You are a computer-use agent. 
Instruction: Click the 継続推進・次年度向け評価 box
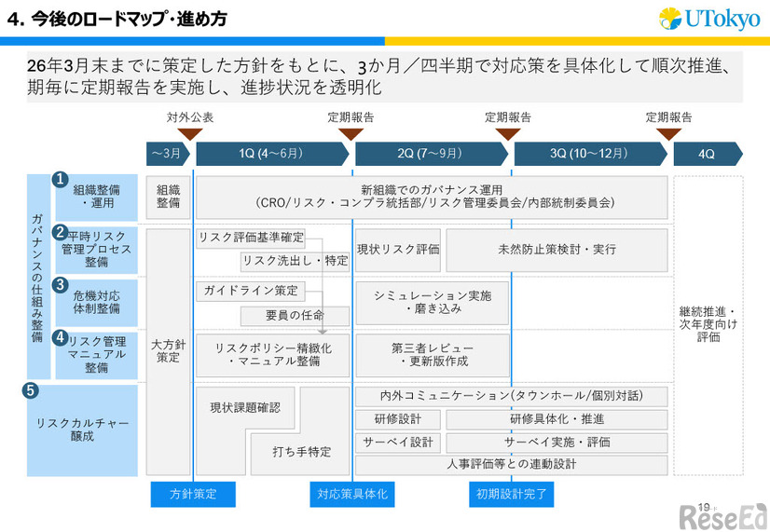coord(708,325)
